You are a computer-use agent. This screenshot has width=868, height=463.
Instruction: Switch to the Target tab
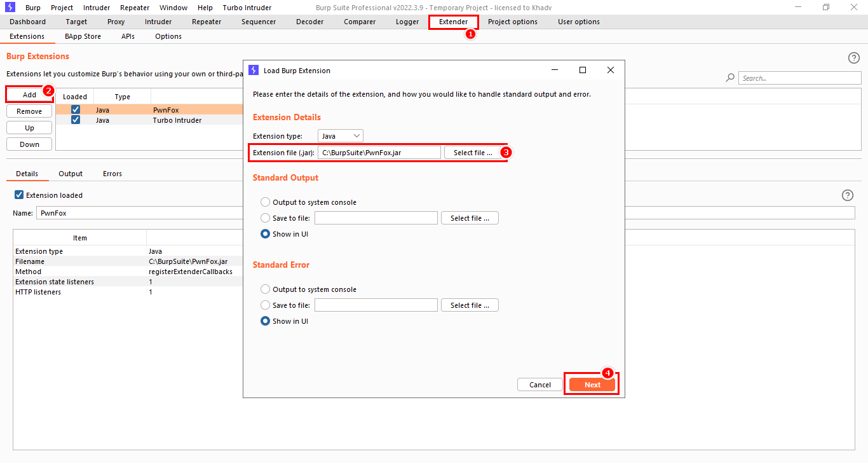point(76,22)
